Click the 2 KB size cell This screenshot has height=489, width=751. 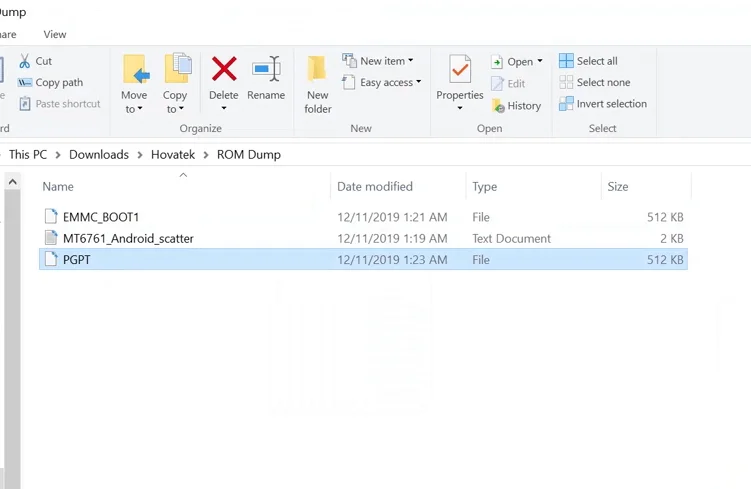point(671,238)
